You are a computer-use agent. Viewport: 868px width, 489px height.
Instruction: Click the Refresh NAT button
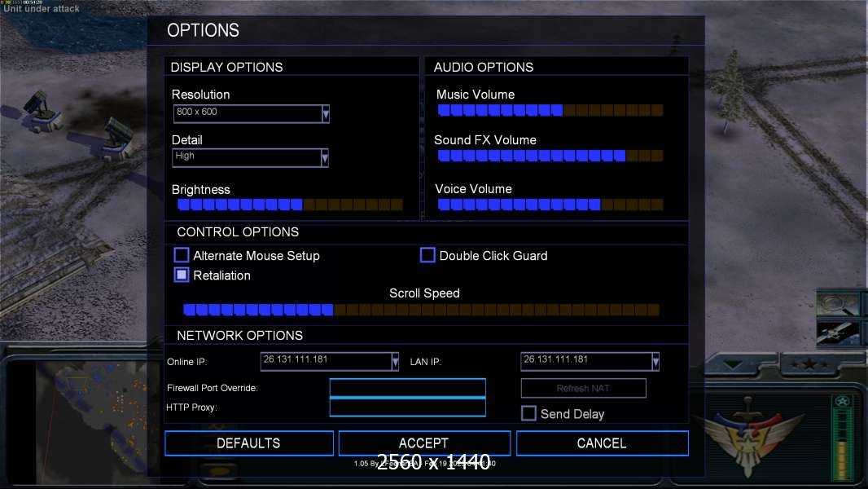click(584, 388)
